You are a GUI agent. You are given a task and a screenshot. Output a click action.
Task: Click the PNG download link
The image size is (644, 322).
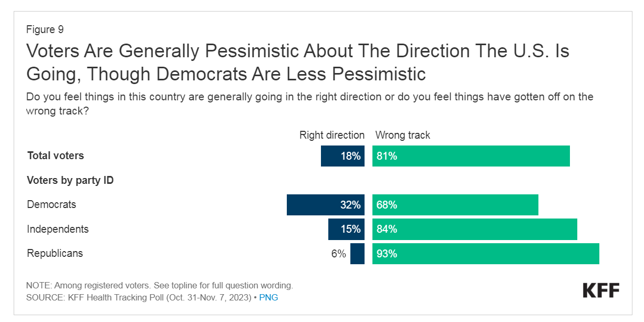tap(268, 297)
